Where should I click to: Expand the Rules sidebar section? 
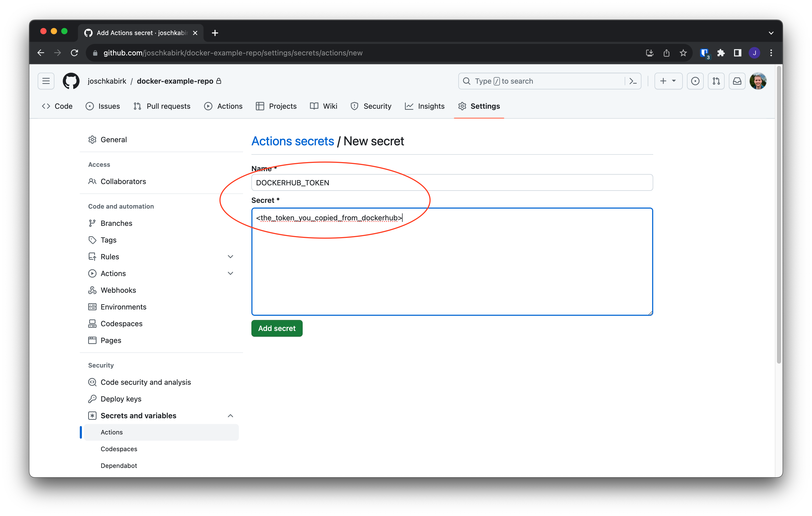[230, 257]
